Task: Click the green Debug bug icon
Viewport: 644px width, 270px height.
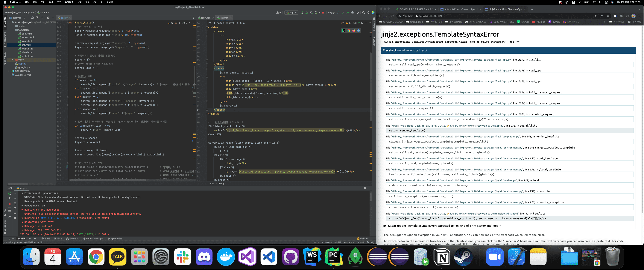Action: click(x=306, y=13)
